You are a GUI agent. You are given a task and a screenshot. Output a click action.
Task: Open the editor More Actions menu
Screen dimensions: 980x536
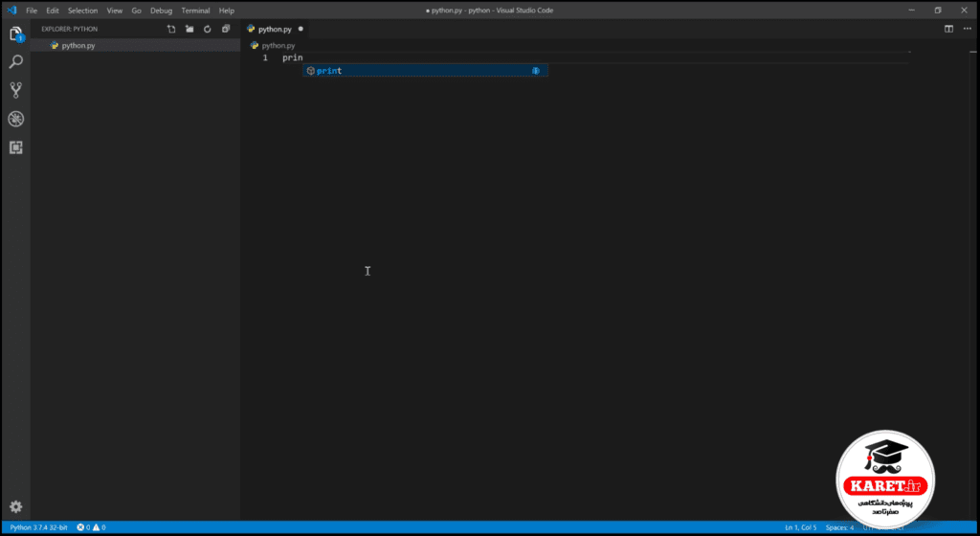pyautogui.click(x=967, y=29)
